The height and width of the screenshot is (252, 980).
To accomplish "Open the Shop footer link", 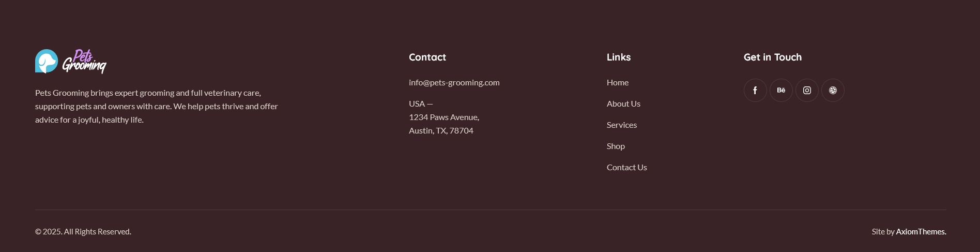I will coord(616,146).
